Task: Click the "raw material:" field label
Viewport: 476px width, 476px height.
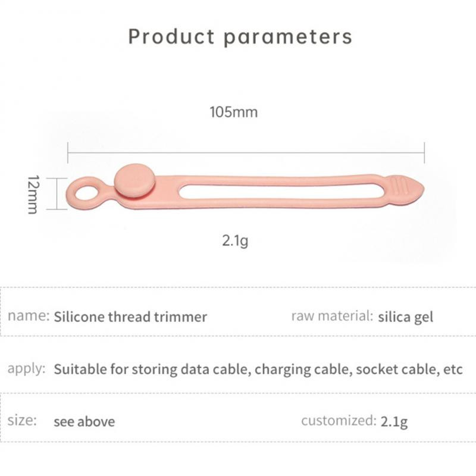Action: tap(331, 316)
